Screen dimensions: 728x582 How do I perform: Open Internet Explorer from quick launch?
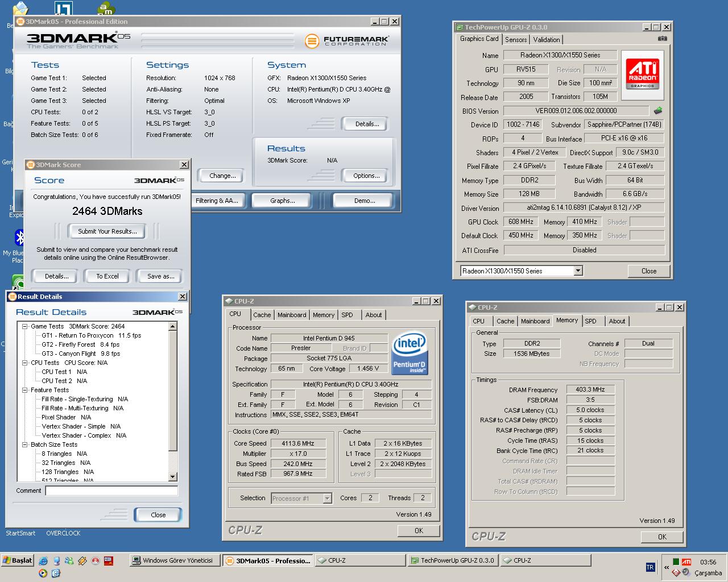click(43, 561)
